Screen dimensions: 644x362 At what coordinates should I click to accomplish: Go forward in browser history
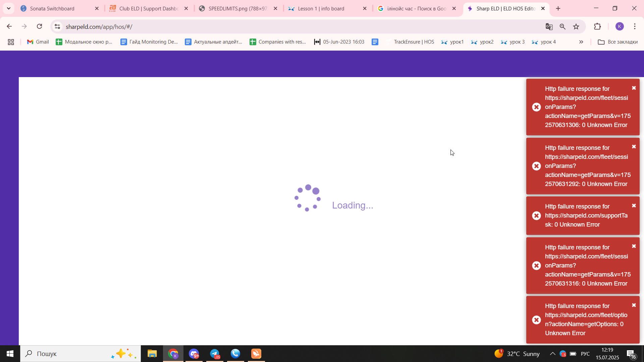pyautogui.click(x=24, y=26)
